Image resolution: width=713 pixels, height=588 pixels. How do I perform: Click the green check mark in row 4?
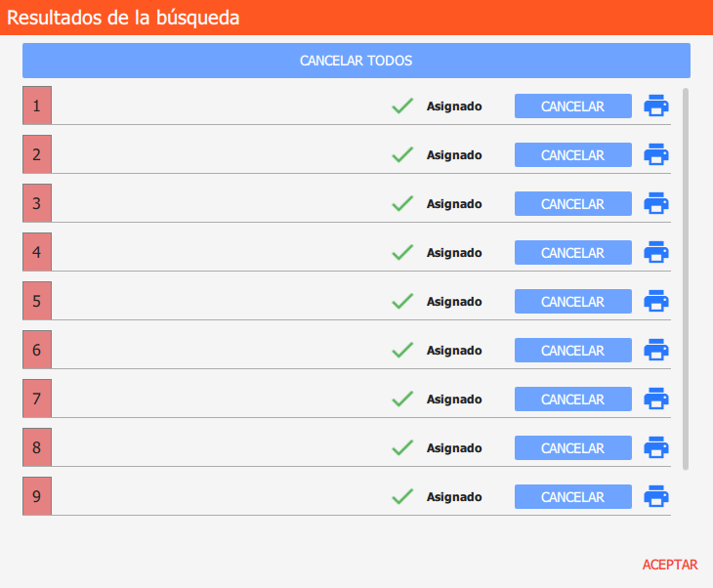coord(402,252)
